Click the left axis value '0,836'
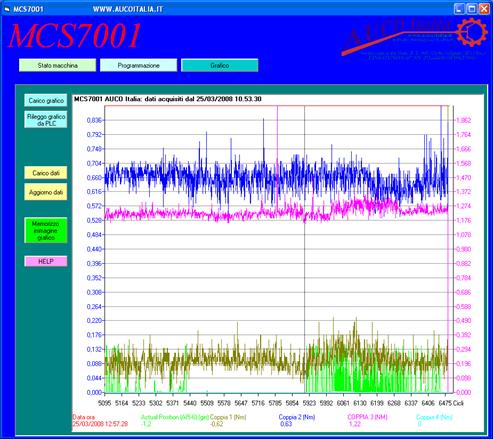Viewport: 493px width, 439px height. click(94, 120)
